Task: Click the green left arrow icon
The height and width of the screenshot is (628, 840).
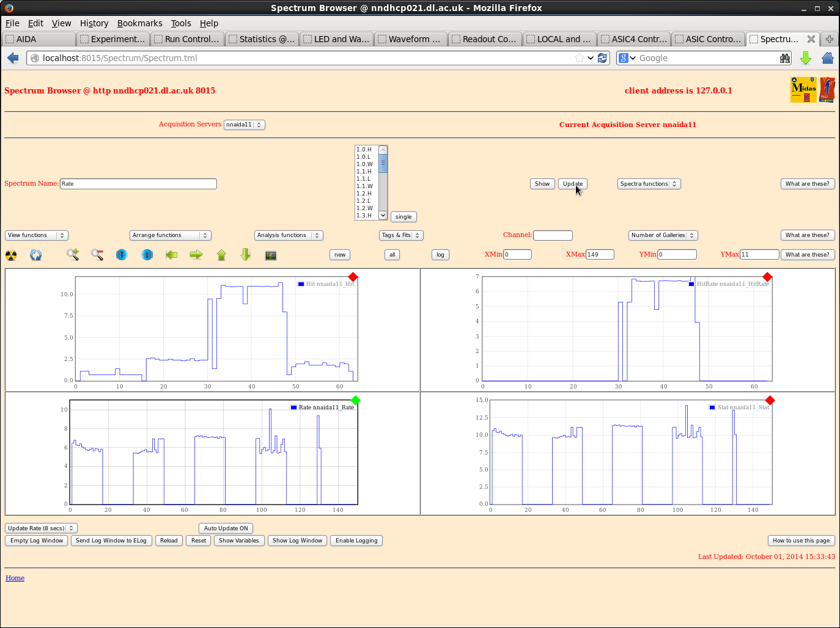Action: pos(171,255)
